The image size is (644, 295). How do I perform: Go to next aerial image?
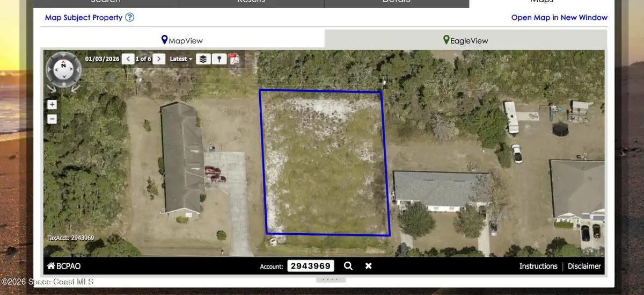[x=159, y=59]
